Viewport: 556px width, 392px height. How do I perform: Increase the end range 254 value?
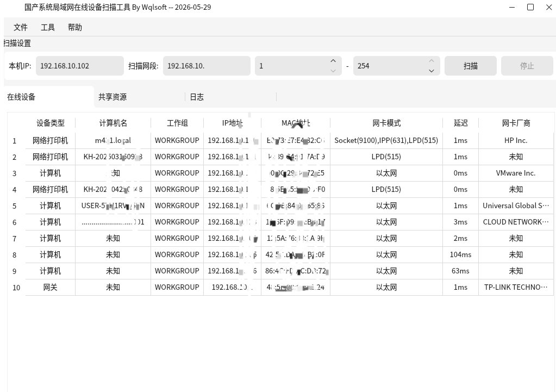431,61
